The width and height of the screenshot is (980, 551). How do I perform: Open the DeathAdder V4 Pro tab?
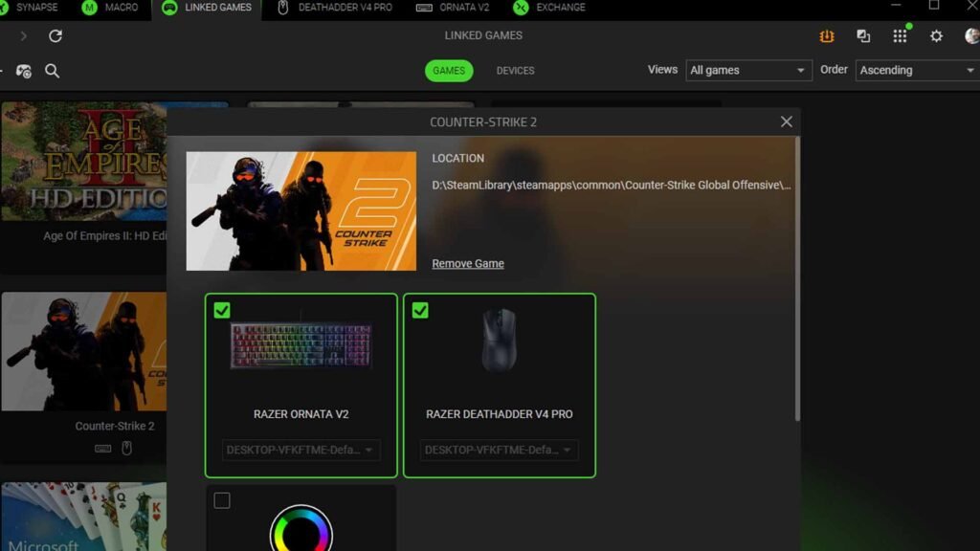335,8
